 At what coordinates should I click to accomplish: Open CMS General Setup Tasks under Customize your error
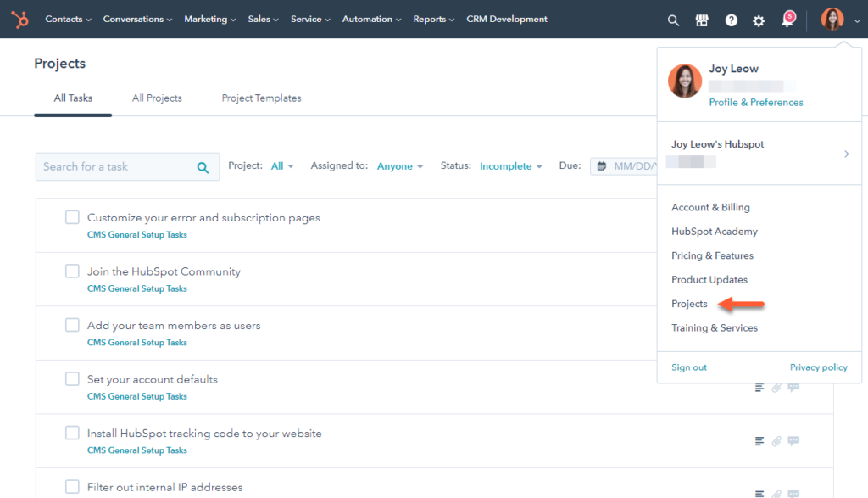(x=137, y=235)
